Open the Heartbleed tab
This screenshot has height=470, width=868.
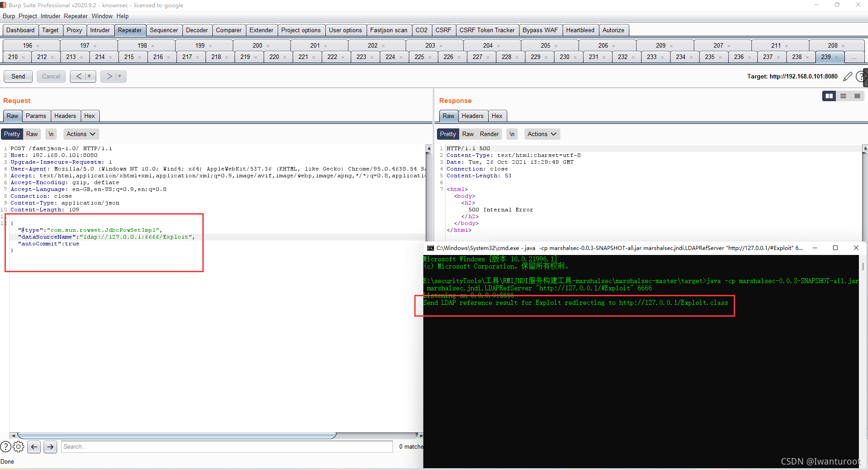(x=580, y=30)
